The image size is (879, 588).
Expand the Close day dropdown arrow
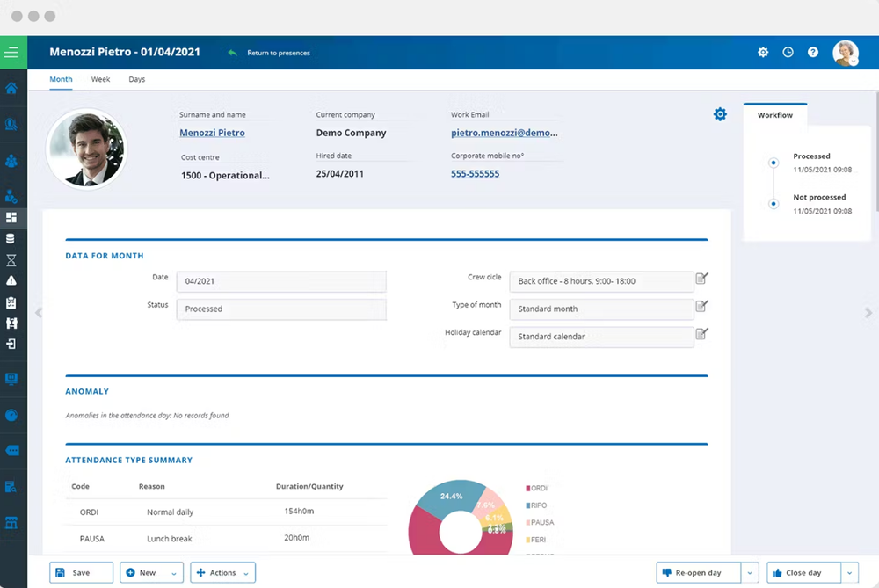pyautogui.click(x=849, y=573)
